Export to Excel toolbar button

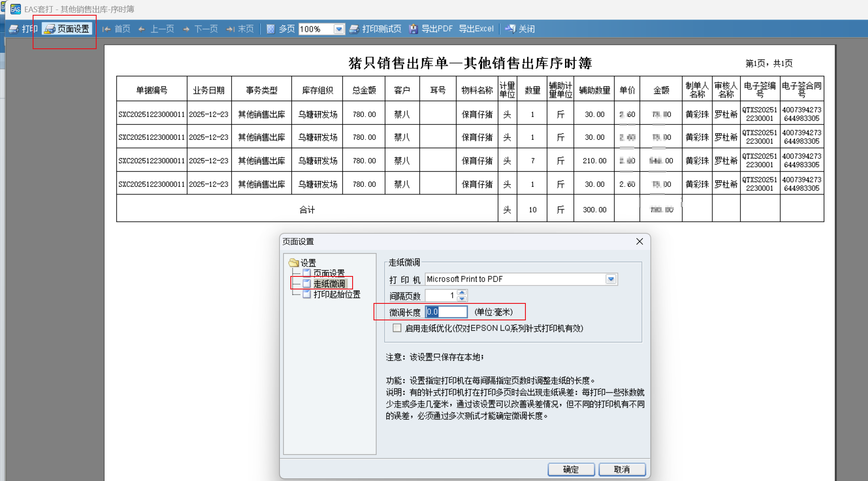[x=476, y=29]
